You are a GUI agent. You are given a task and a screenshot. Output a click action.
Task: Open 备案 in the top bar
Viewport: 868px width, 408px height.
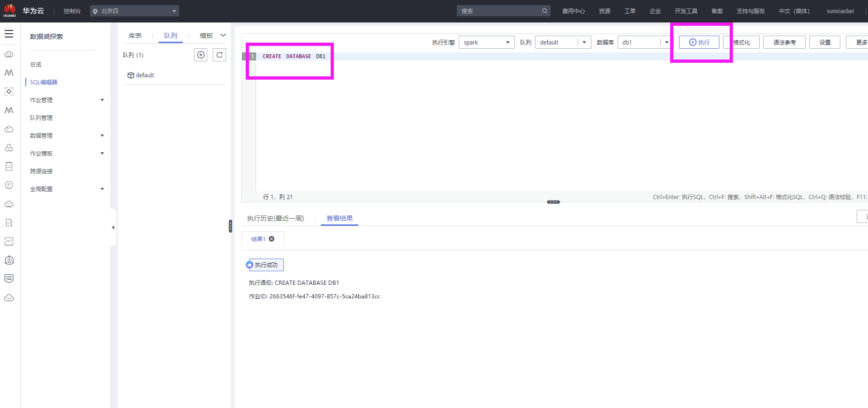717,11
